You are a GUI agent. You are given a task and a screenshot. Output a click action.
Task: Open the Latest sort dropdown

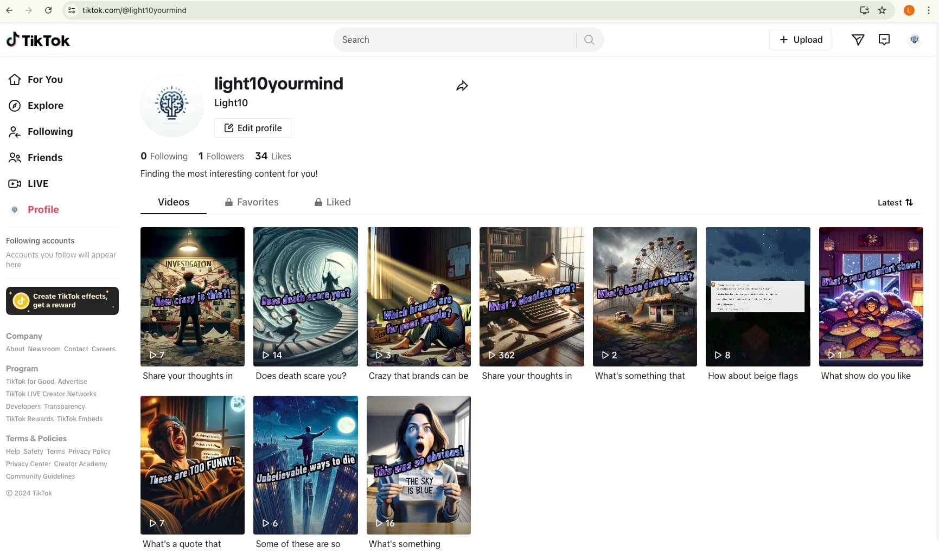point(895,203)
